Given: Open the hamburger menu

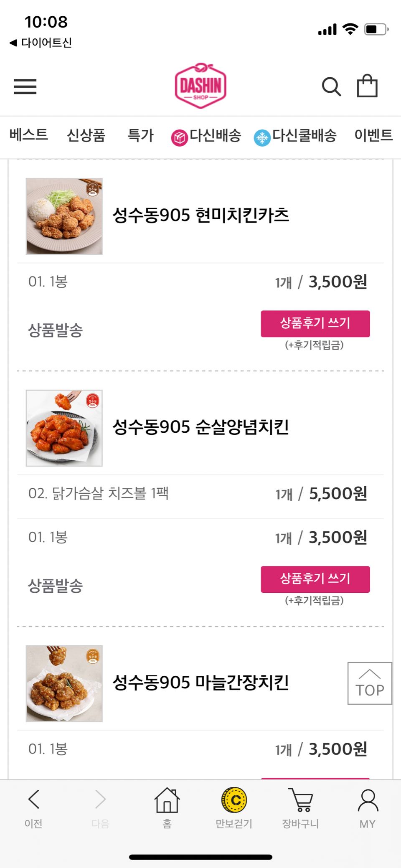Looking at the screenshot, I should click(x=25, y=86).
